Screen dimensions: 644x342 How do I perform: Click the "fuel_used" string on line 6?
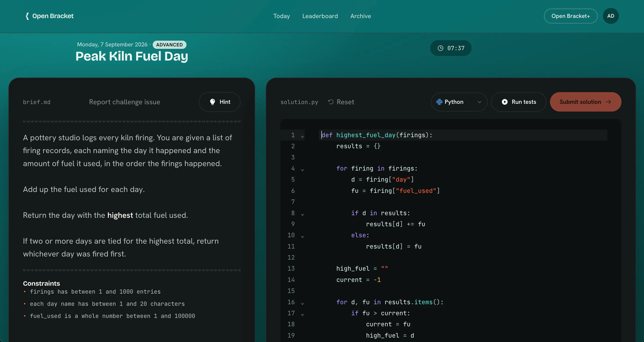point(416,191)
